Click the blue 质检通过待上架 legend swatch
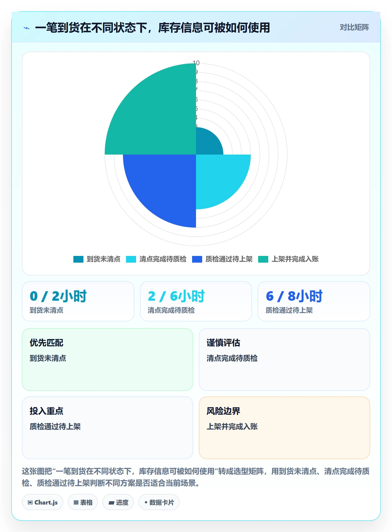392x532 pixels. coord(197,259)
